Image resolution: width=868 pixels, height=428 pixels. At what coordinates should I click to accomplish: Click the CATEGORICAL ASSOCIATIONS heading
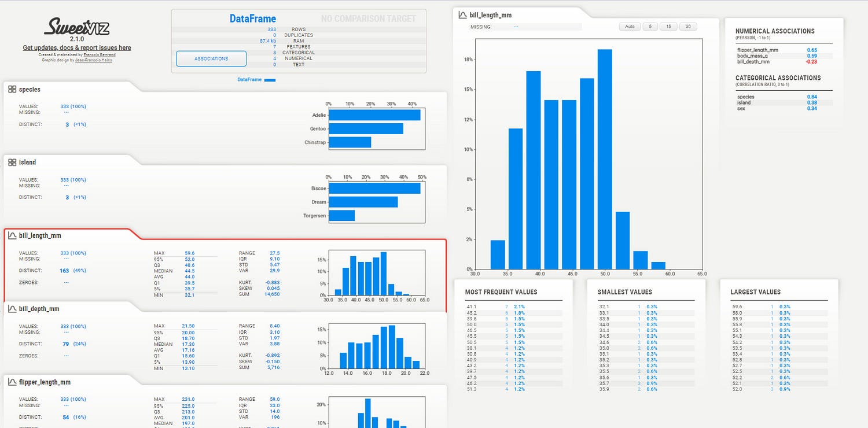[778, 78]
